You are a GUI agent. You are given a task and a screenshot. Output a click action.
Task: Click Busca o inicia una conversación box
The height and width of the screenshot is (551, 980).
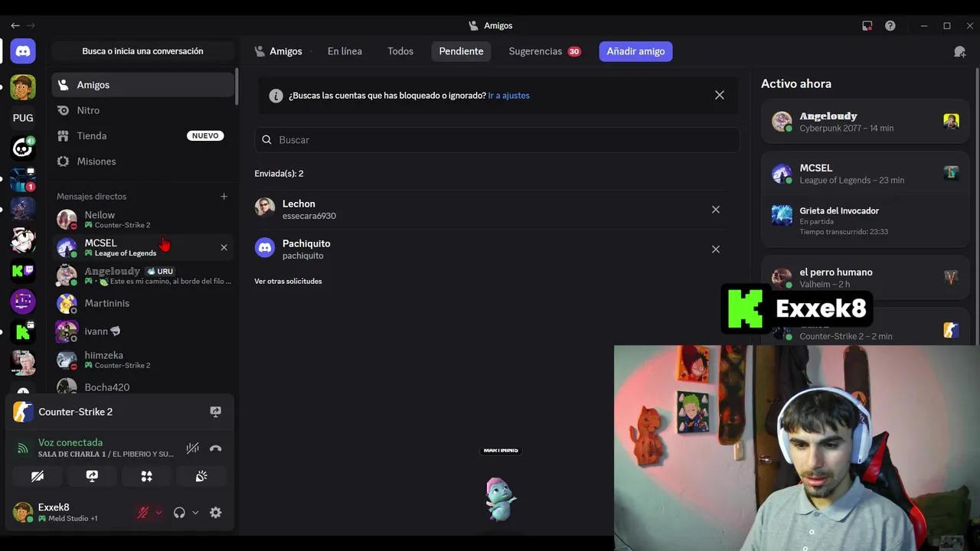[142, 51]
